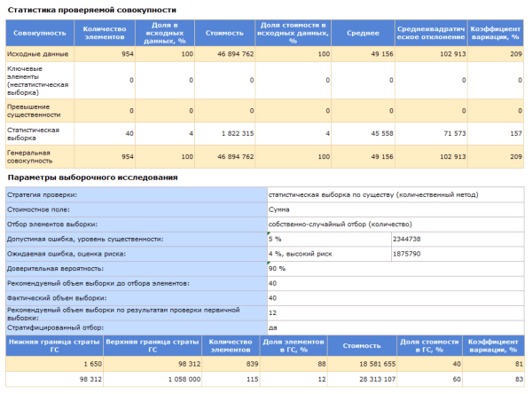Click the 'Совокупность' column header
The image size is (532, 394).
(40, 33)
